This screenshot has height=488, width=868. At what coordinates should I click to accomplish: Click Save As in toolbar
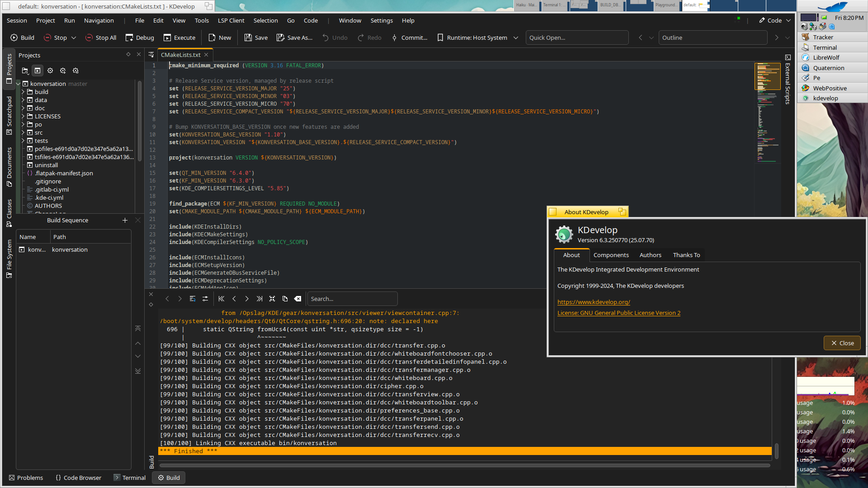tap(295, 38)
